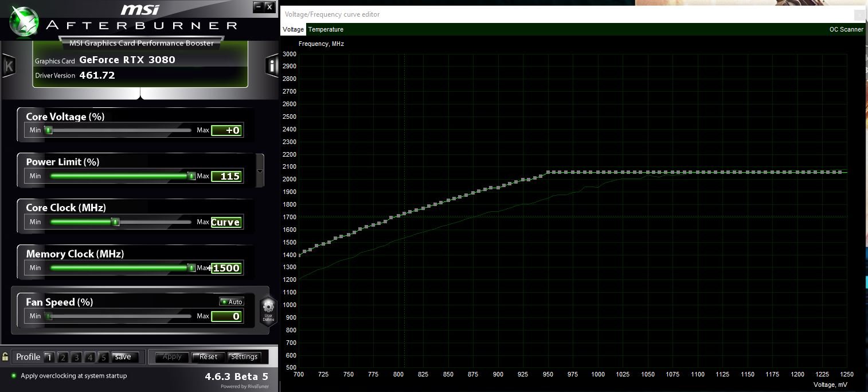Screen dimensions: 868x392
Task: Select profile slot 5
Action: 103,357
